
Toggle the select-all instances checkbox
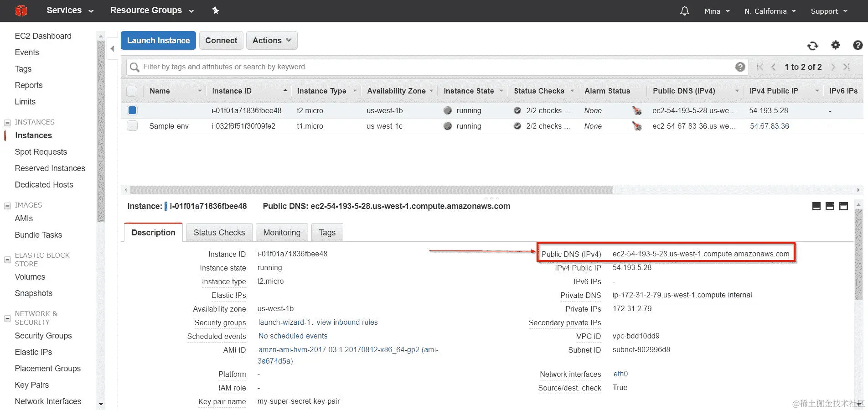(x=132, y=91)
